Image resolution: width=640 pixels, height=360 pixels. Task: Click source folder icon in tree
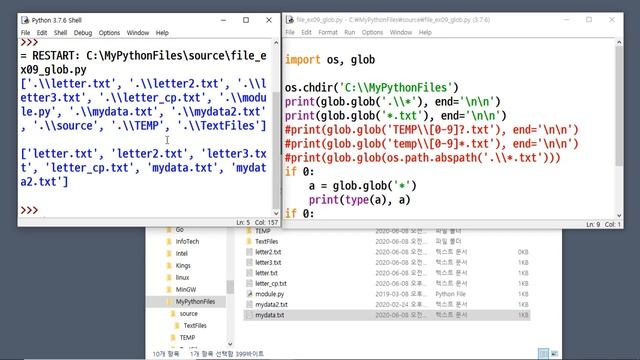click(x=173, y=313)
